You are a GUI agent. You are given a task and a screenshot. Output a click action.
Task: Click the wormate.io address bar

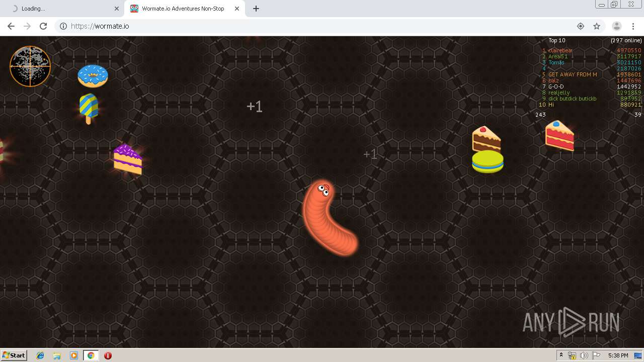point(322,26)
